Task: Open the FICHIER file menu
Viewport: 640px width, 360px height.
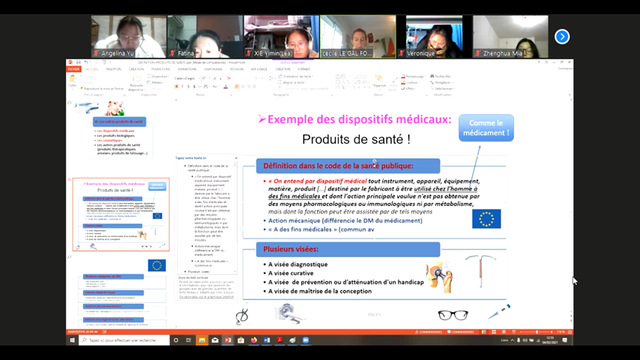Action: 74,69
